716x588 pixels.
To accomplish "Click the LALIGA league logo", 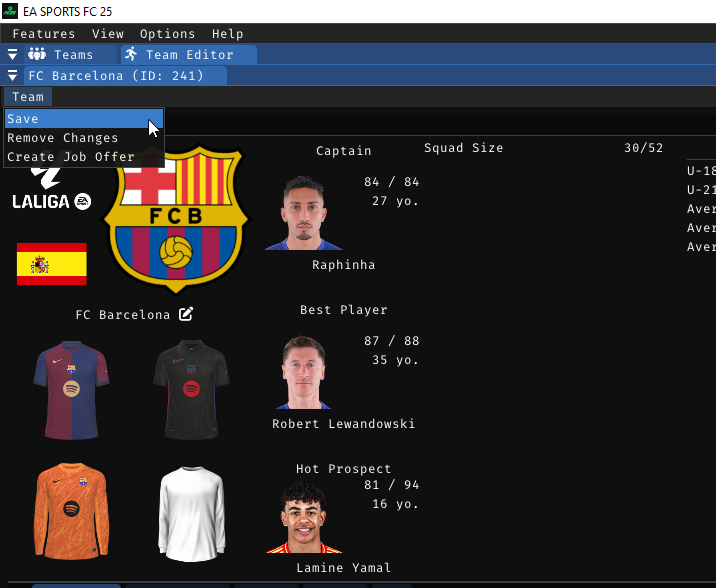I will (52, 188).
